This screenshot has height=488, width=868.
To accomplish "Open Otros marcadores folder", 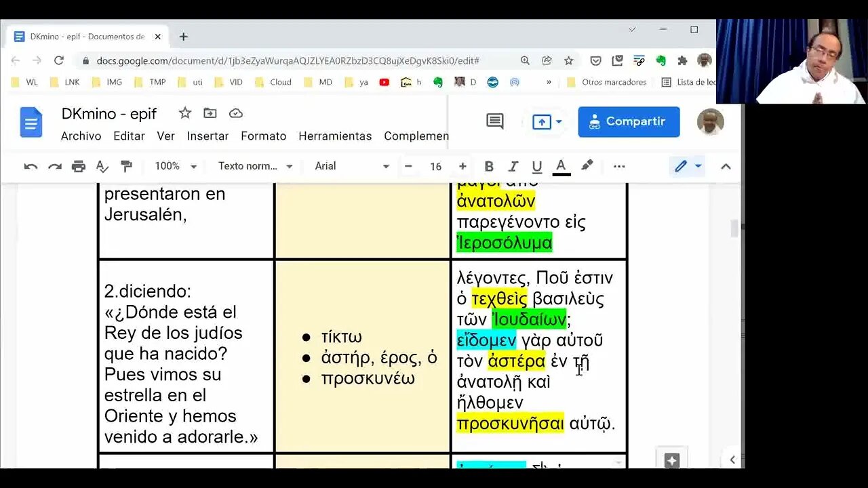I will point(607,82).
